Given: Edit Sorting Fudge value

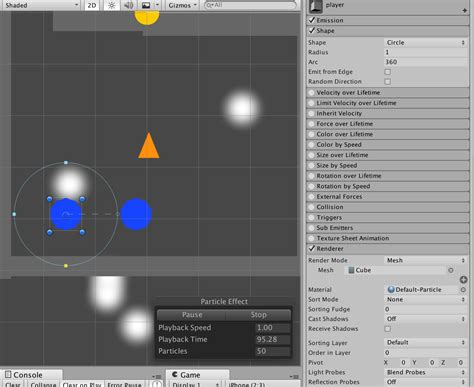Looking at the screenshot, I should [x=426, y=309].
